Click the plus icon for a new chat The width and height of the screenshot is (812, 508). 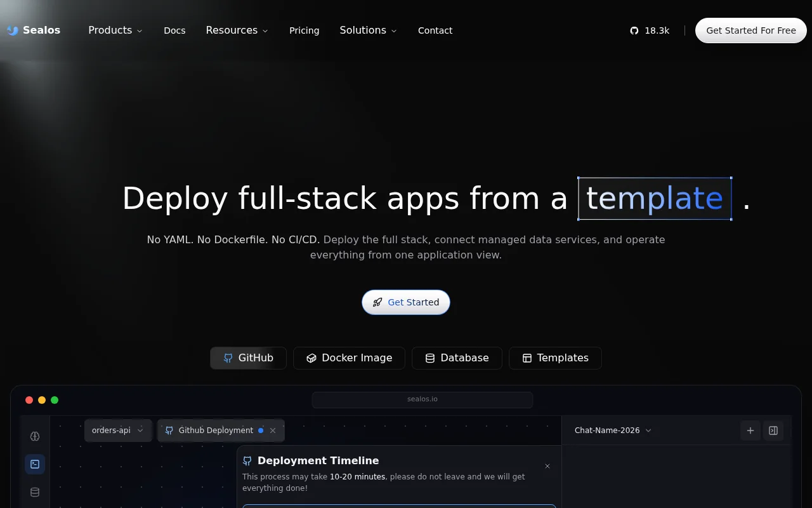[750, 431]
